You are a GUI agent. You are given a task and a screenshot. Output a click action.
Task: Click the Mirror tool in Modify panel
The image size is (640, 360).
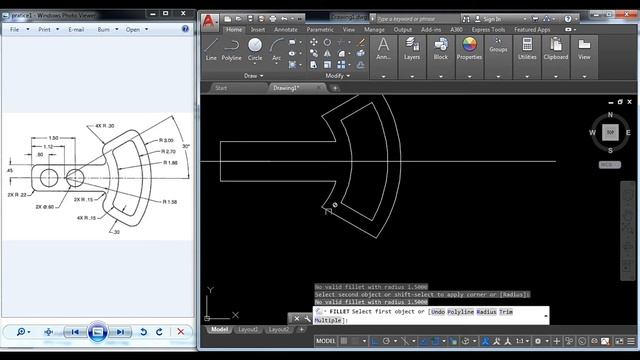[327, 53]
